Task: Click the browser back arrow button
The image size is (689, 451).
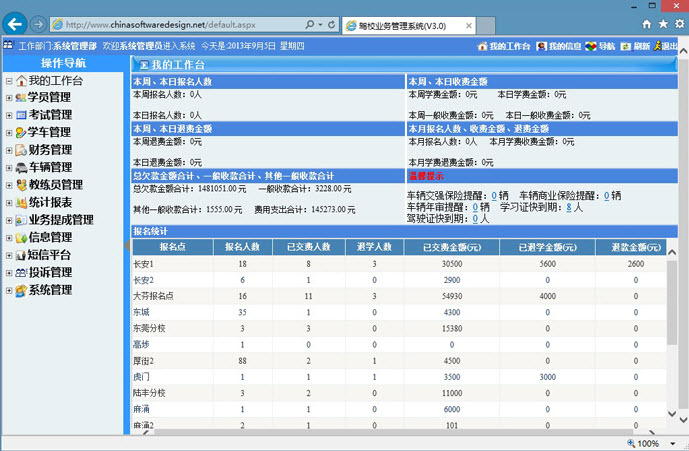Action: [x=14, y=22]
